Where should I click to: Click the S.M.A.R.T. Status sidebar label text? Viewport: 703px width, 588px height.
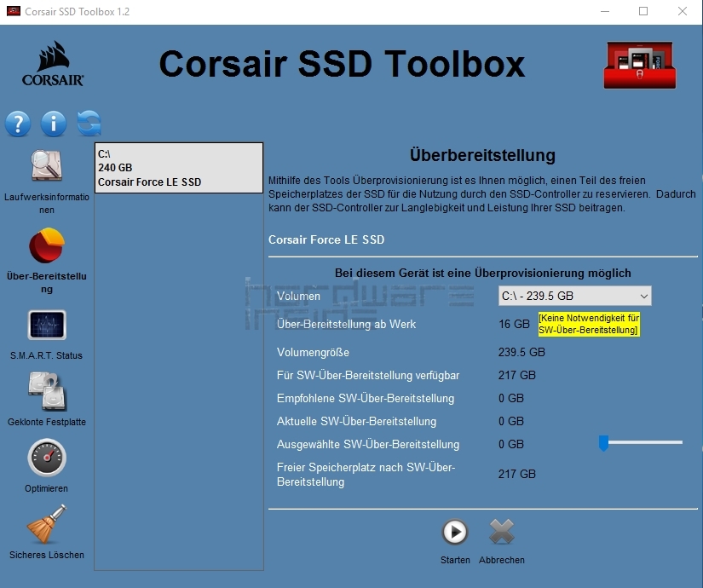[x=46, y=355]
